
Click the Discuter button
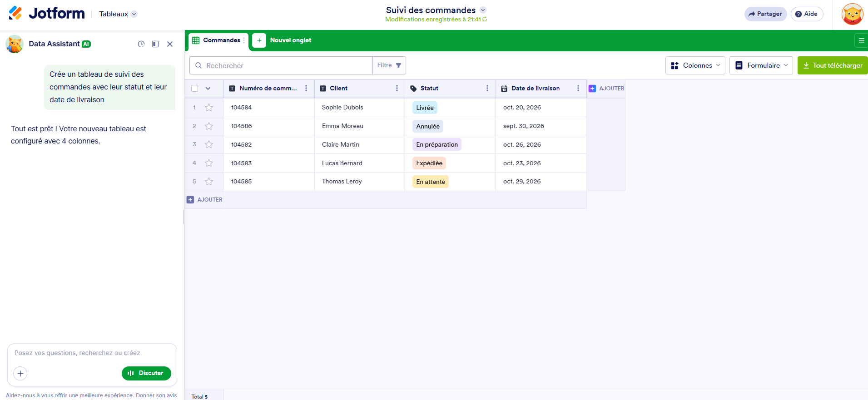pyautogui.click(x=146, y=373)
